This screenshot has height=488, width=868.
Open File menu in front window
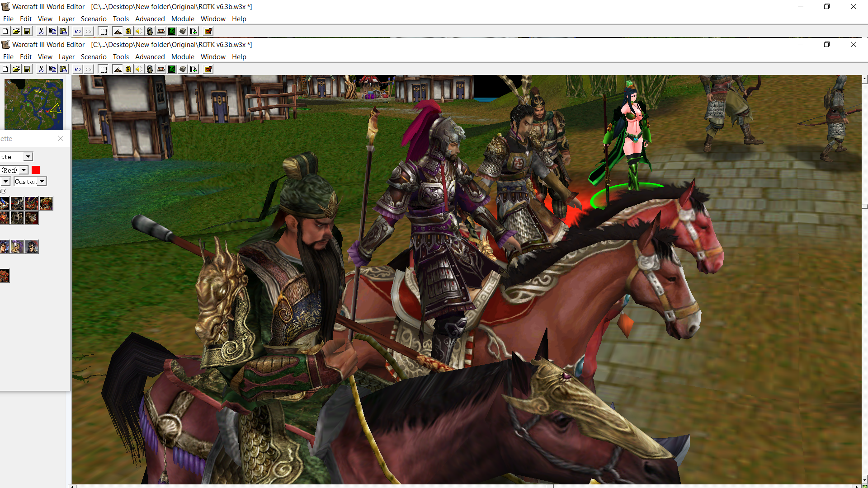coord(8,57)
